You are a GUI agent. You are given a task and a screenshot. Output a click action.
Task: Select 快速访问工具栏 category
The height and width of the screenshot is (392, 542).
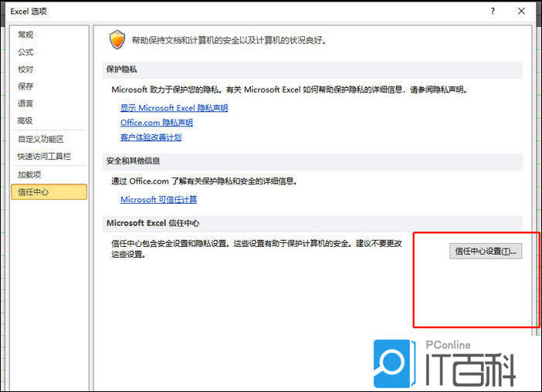44,157
